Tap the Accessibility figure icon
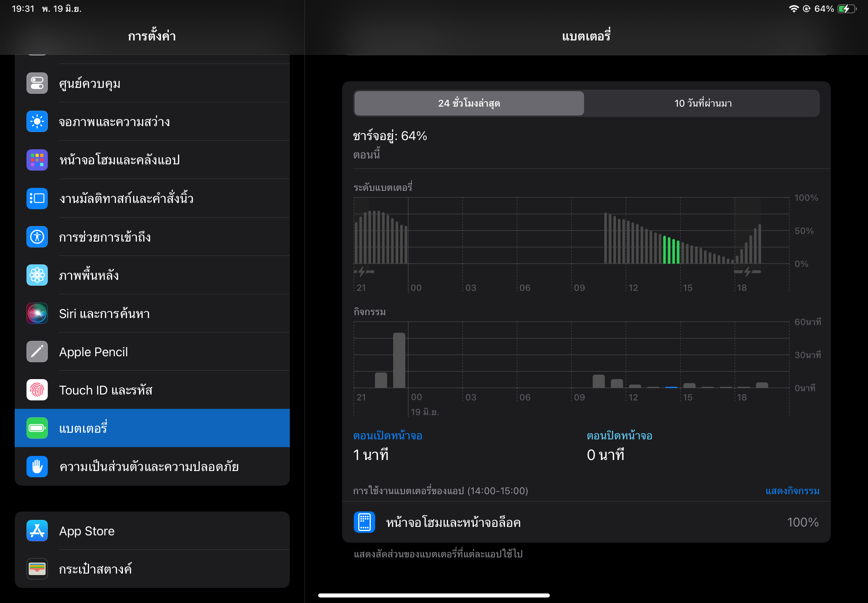868x603 pixels. point(37,237)
